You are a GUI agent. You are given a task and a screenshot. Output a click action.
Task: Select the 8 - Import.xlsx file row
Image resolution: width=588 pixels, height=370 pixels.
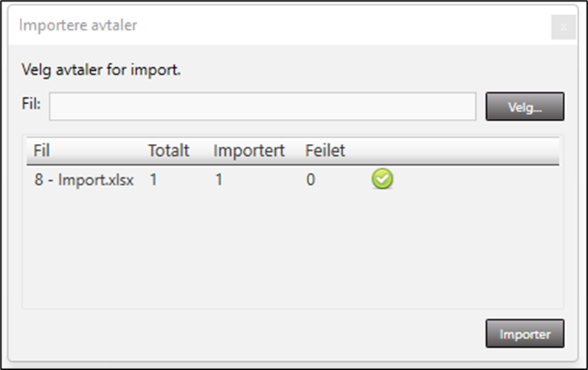click(84, 179)
